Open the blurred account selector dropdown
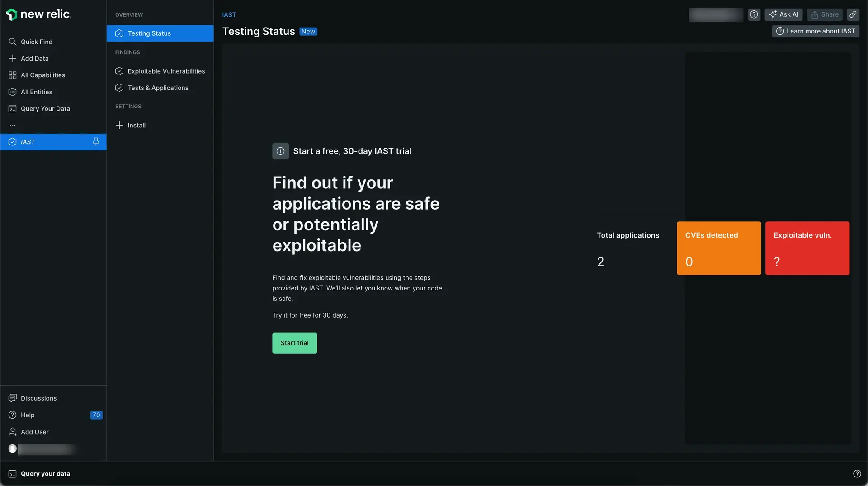Screen dimensions: 868x486 (x=715, y=14)
